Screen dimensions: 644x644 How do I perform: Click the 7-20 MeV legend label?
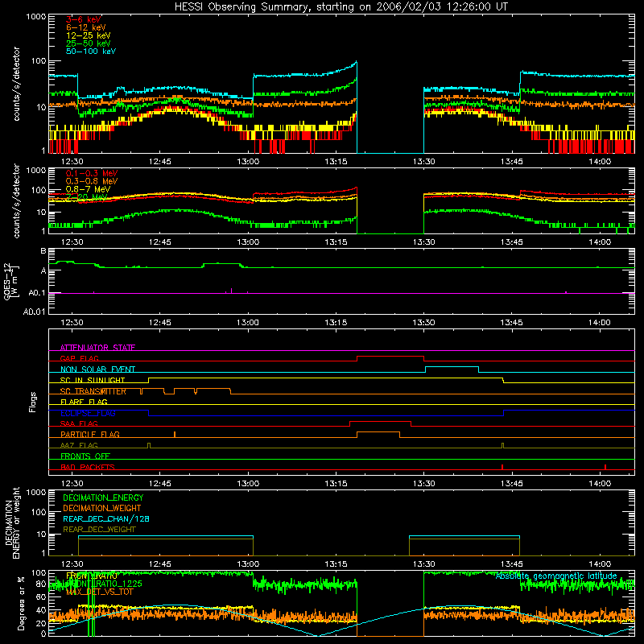click(87, 197)
